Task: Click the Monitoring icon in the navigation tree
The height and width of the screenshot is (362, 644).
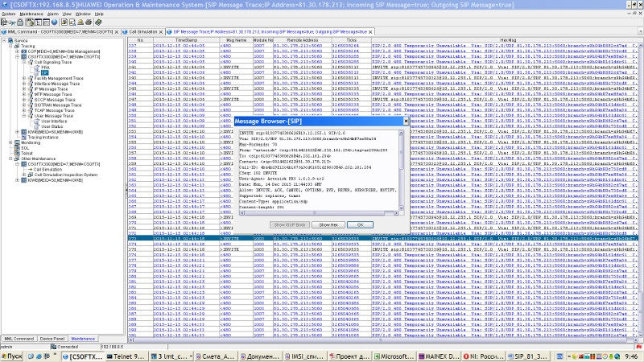Action: [x=16, y=142]
